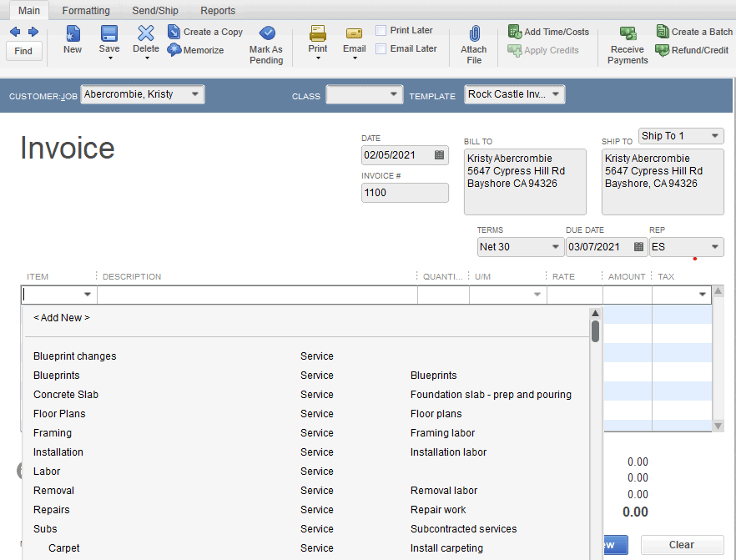Attach File paperclip icon
The width and height of the screenshot is (736, 560).
(x=474, y=33)
